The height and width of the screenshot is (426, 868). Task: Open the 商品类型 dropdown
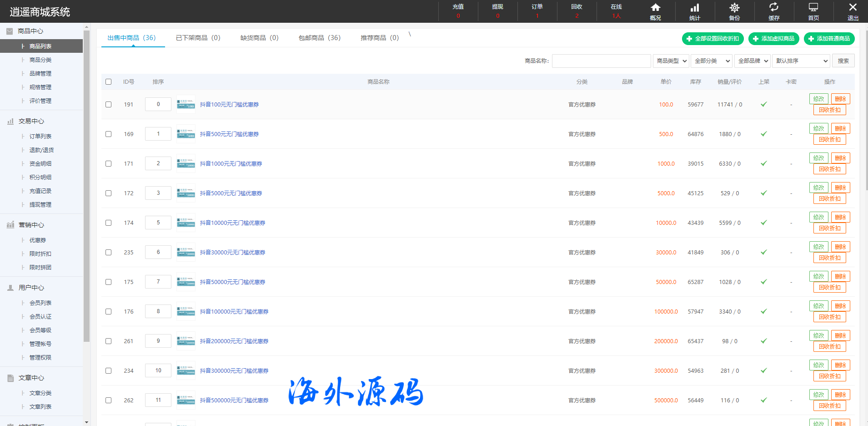coord(671,61)
